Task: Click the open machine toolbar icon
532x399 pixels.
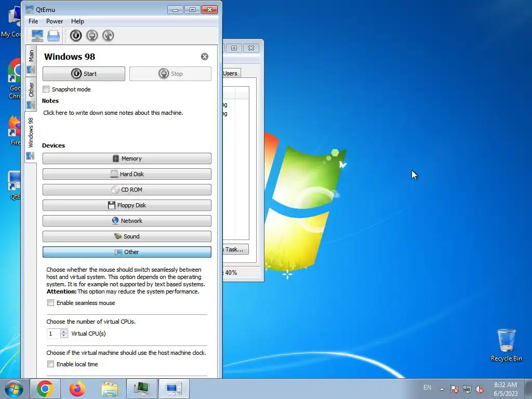Action: click(x=54, y=36)
